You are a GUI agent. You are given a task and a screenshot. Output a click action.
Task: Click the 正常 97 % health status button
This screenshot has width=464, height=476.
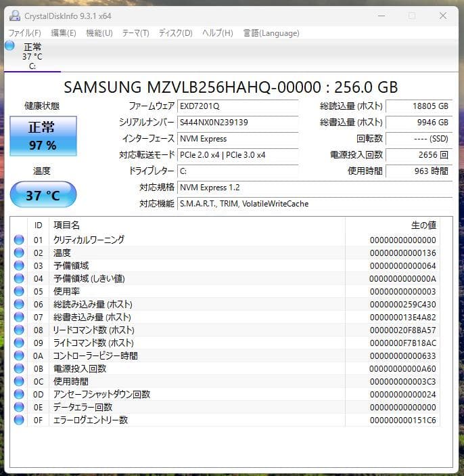click(43, 136)
